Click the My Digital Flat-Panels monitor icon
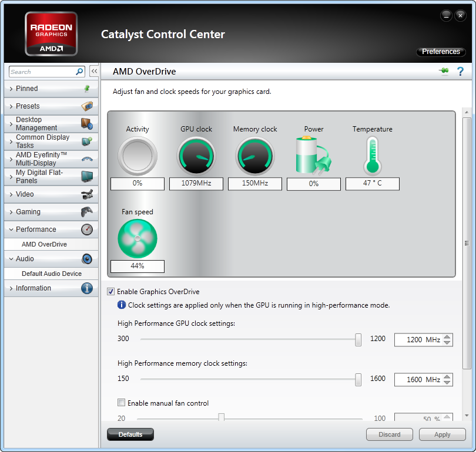The width and height of the screenshot is (476, 452). 87,177
